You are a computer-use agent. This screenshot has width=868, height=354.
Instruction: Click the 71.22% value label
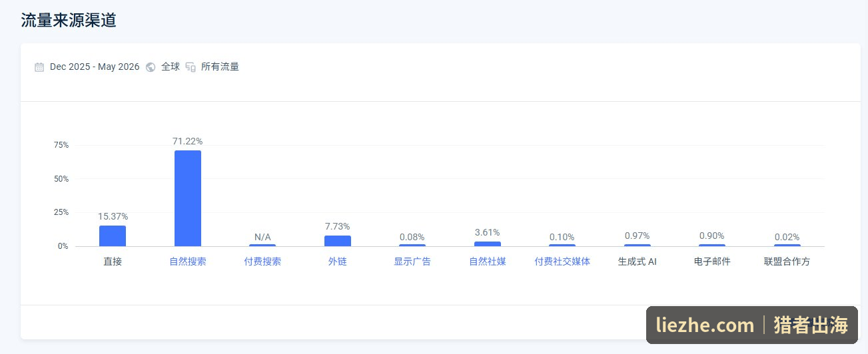[x=188, y=141]
